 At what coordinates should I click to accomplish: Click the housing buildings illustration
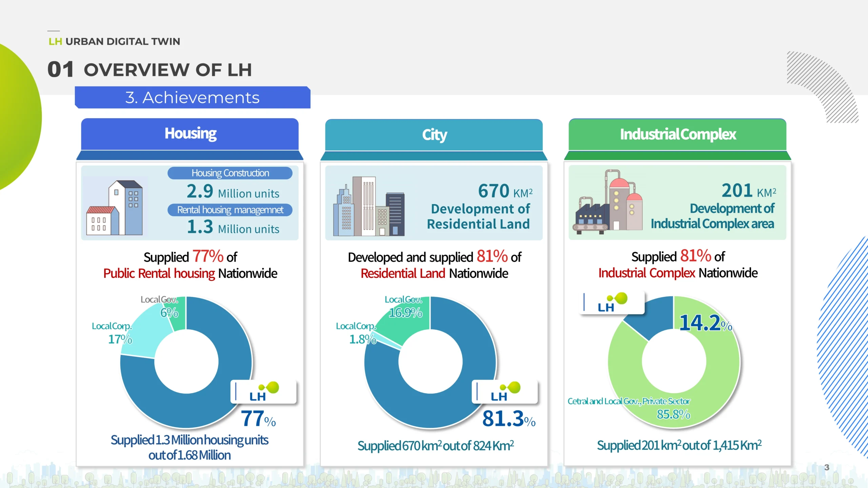click(x=115, y=207)
